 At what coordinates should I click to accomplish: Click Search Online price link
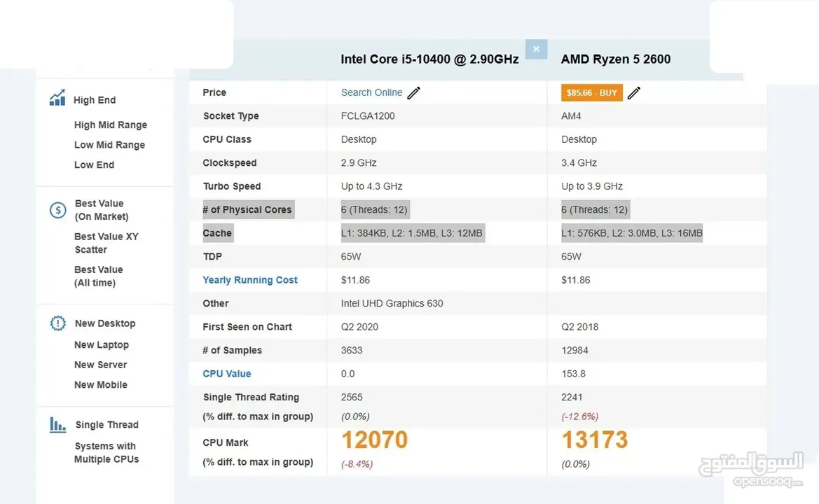(371, 92)
